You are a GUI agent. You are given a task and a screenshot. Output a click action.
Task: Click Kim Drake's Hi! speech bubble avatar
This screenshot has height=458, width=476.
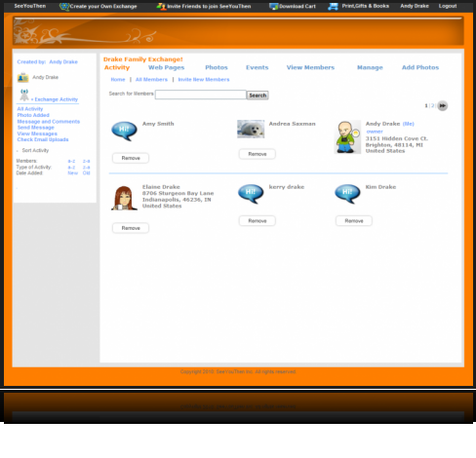pyautogui.click(x=347, y=194)
